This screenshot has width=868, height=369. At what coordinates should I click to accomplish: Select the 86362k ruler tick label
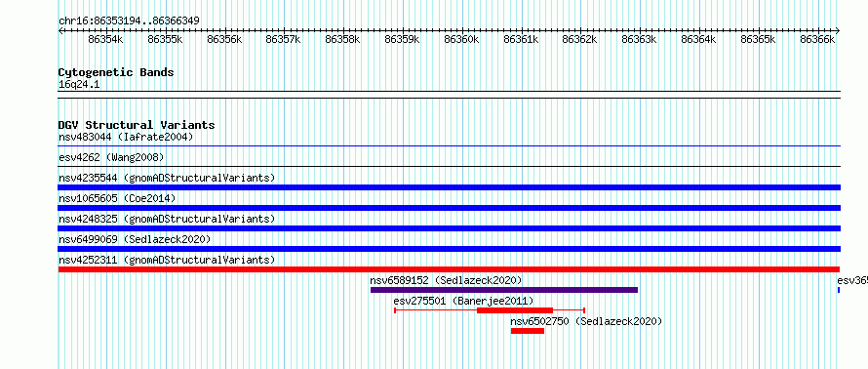[579, 39]
